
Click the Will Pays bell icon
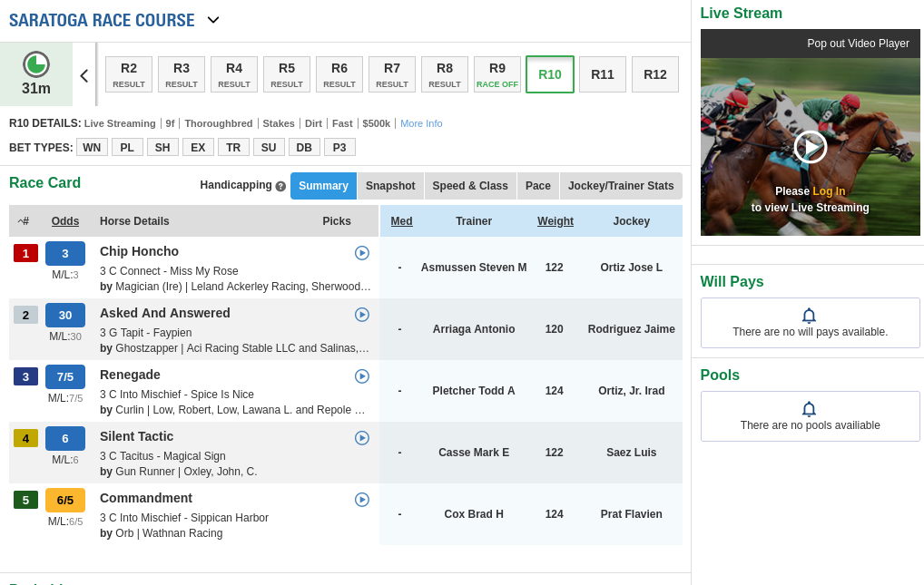tap(809, 316)
